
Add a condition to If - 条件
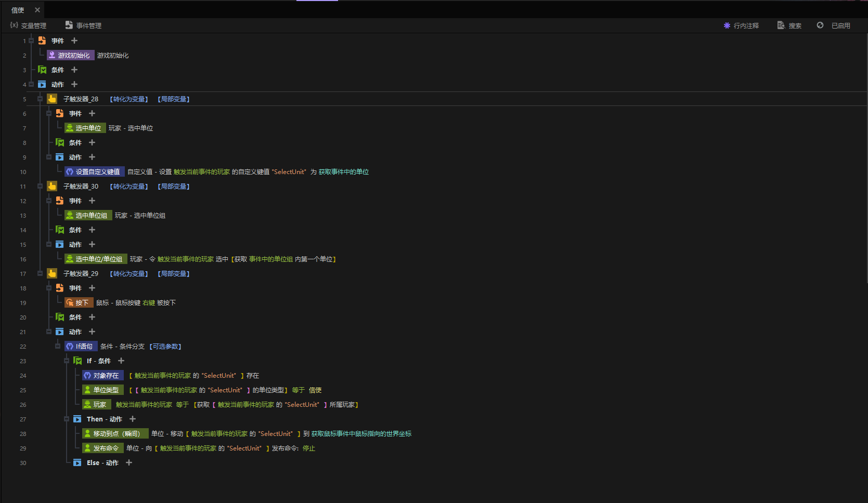pyautogui.click(x=121, y=361)
